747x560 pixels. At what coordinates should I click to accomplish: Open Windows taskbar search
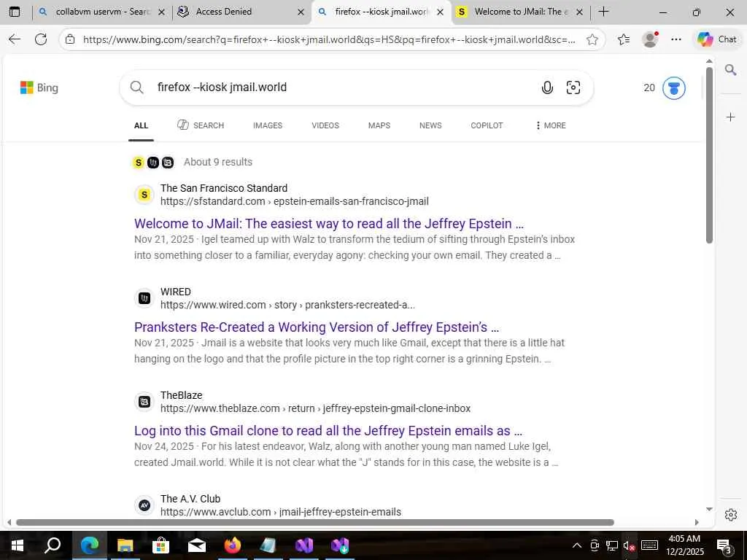point(53,545)
